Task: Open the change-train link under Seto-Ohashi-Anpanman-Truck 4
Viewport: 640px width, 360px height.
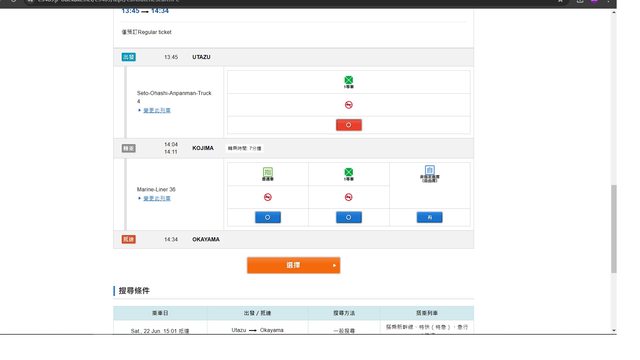Action: 157,110
